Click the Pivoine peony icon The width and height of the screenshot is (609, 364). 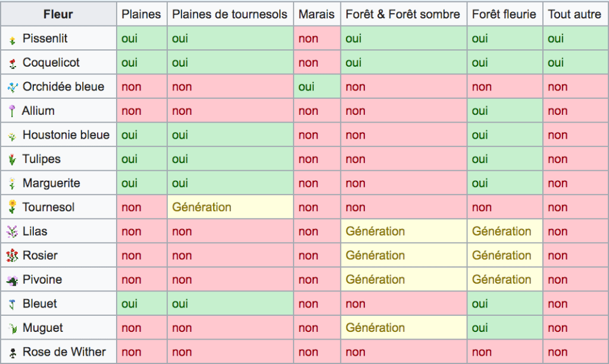point(13,280)
